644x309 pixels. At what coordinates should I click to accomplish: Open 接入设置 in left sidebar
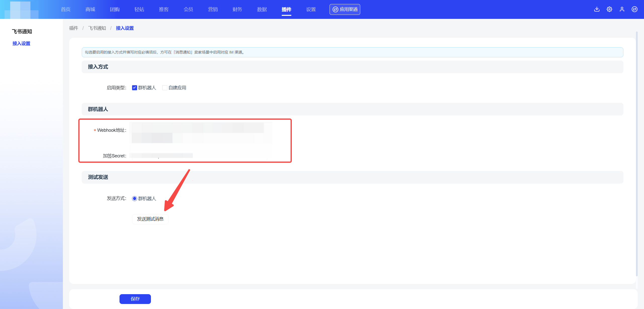click(21, 43)
